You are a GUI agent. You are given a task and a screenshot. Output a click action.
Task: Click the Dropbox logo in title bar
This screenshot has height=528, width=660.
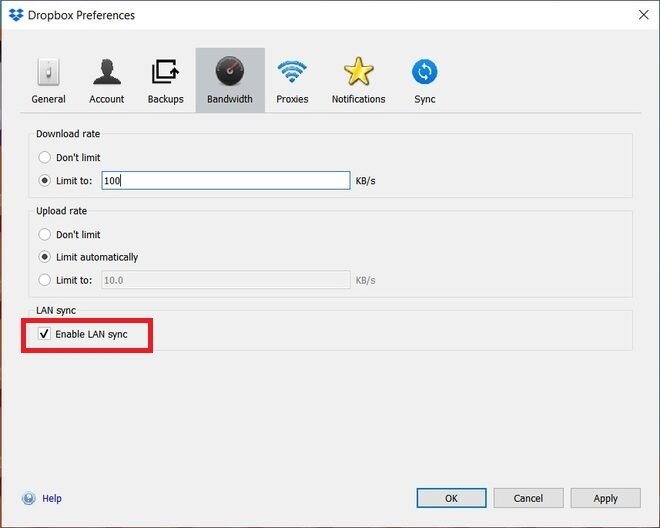pos(16,15)
